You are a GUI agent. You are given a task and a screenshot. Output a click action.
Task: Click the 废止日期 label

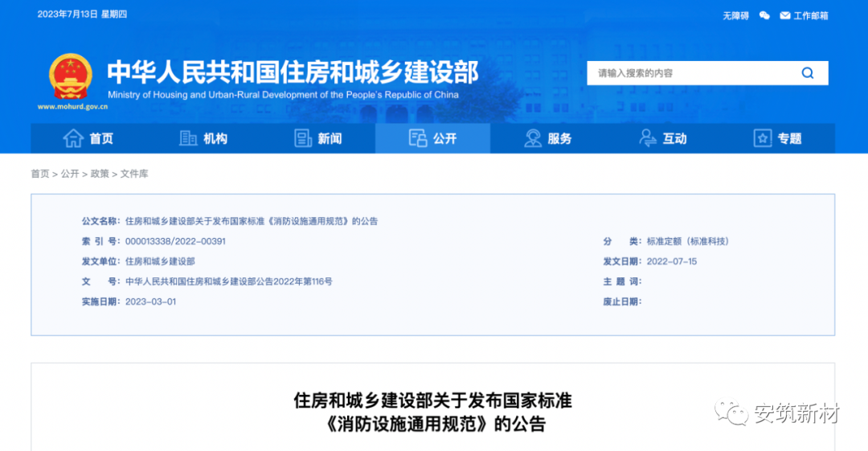tap(621, 301)
